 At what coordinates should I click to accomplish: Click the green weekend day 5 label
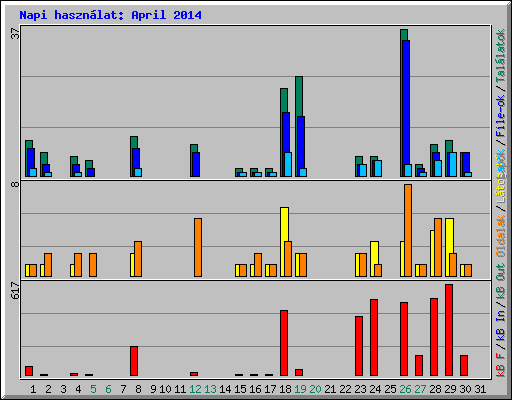[x=93, y=389]
